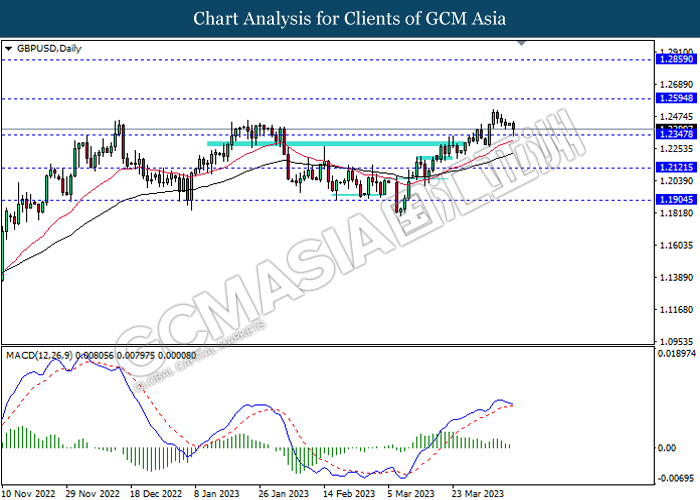Click the long cyan resistance zone rectangle
This screenshot has height=500, width=700.
pyautogui.click(x=335, y=144)
